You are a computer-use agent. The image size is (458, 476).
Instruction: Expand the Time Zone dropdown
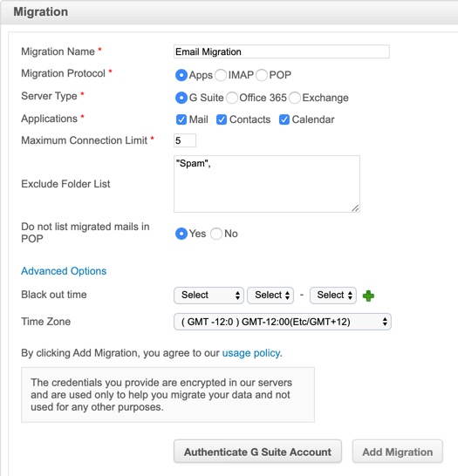[x=283, y=322]
